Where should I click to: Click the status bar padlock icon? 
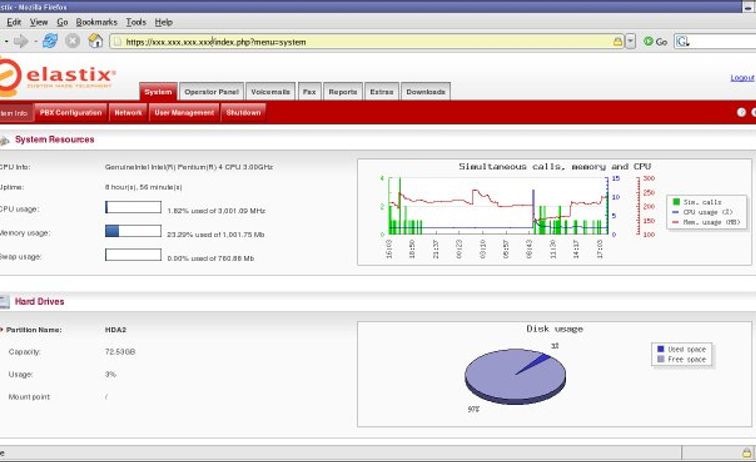click(747, 452)
